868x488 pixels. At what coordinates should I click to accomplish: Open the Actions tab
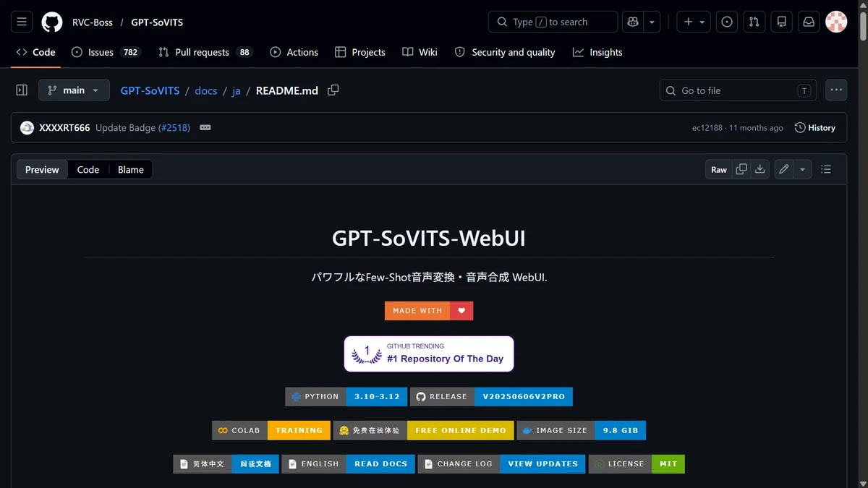tap(294, 52)
